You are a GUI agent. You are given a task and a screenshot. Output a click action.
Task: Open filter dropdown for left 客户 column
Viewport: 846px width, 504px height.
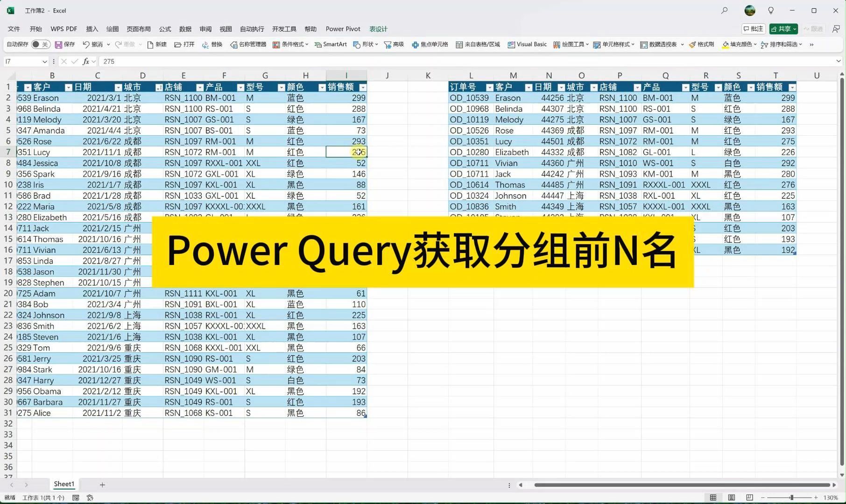69,87
